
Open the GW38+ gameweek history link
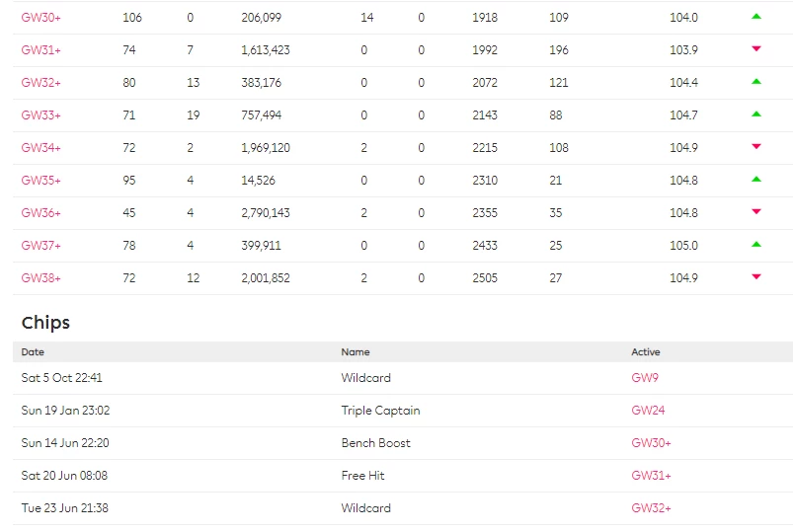coord(40,278)
